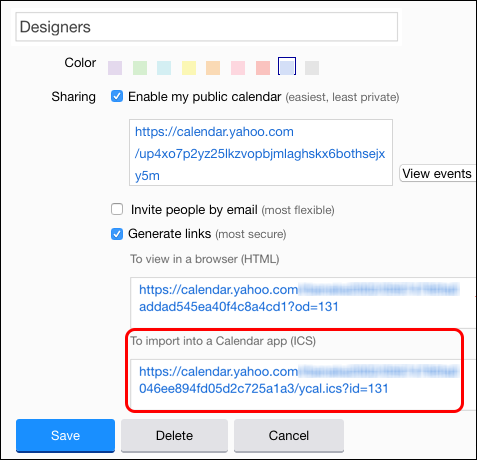This screenshot has height=460, width=477.
Task: Select the yellow color swatch
Action: click(189, 68)
